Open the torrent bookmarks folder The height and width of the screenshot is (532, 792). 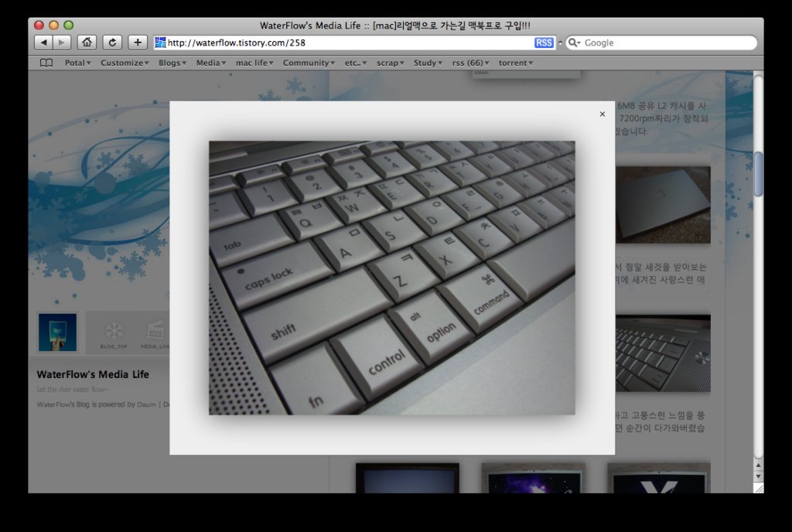[x=516, y=63]
